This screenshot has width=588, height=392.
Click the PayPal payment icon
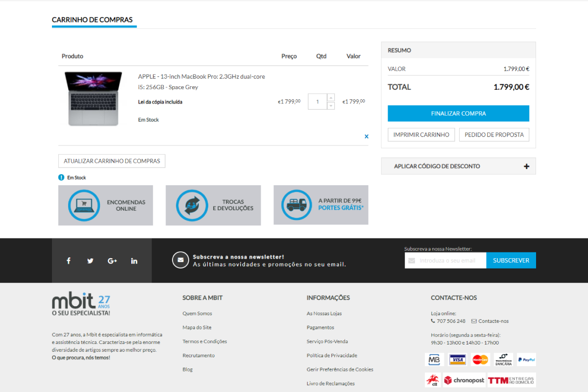pos(526,360)
